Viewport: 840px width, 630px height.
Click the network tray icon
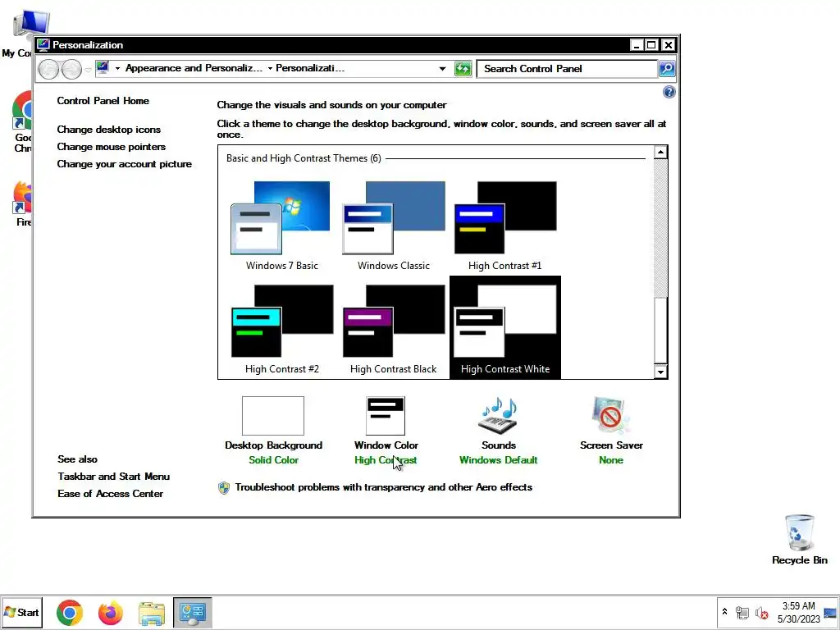pyautogui.click(x=742, y=613)
